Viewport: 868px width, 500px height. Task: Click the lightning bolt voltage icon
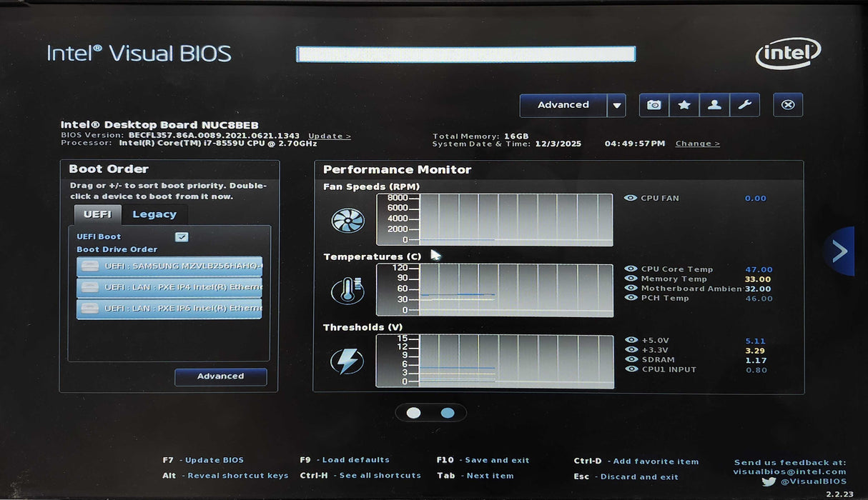[x=347, y=361]
